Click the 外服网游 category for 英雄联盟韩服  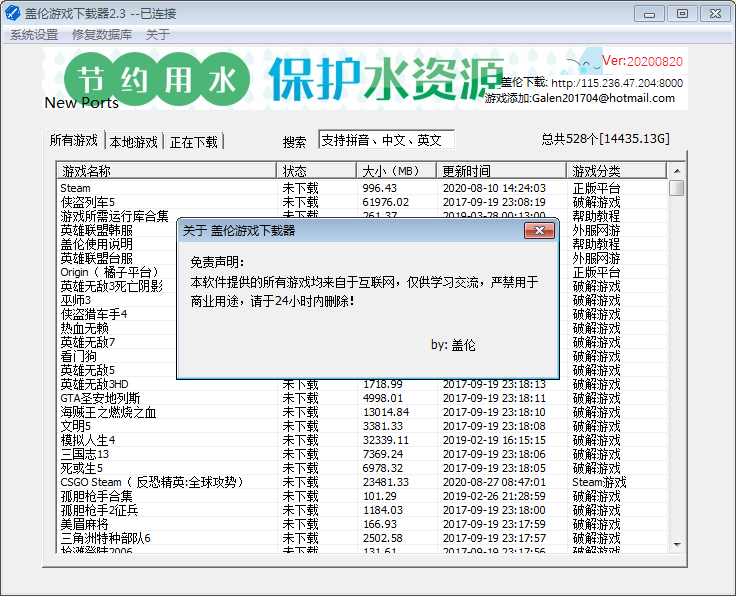596,230
